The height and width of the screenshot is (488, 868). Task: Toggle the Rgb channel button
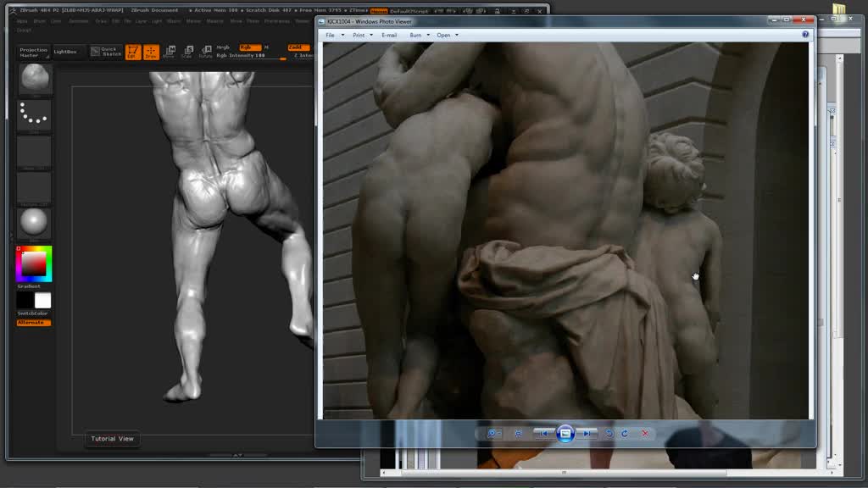coord(250,47)
